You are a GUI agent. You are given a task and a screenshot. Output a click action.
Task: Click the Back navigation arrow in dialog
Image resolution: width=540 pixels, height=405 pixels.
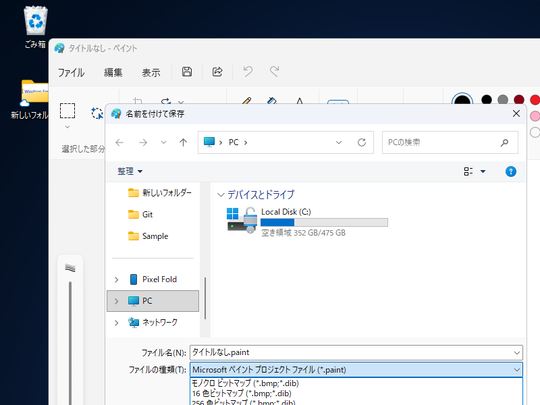(x=120, y=142)
